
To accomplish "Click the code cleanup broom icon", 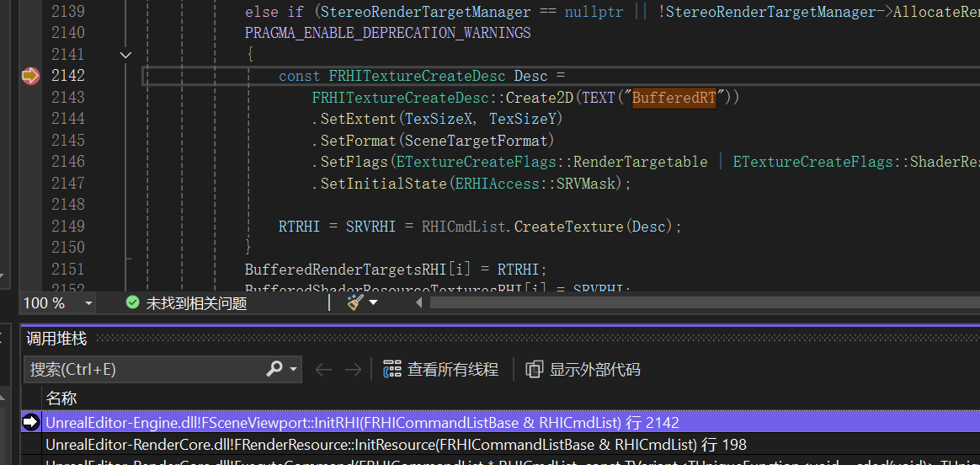I will 355,302.
